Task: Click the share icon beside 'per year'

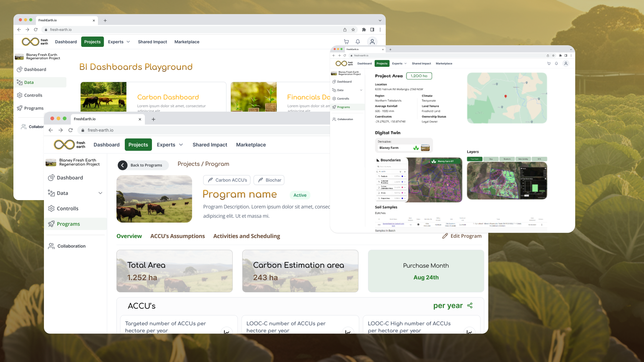Action: click(x=470, y=305)
